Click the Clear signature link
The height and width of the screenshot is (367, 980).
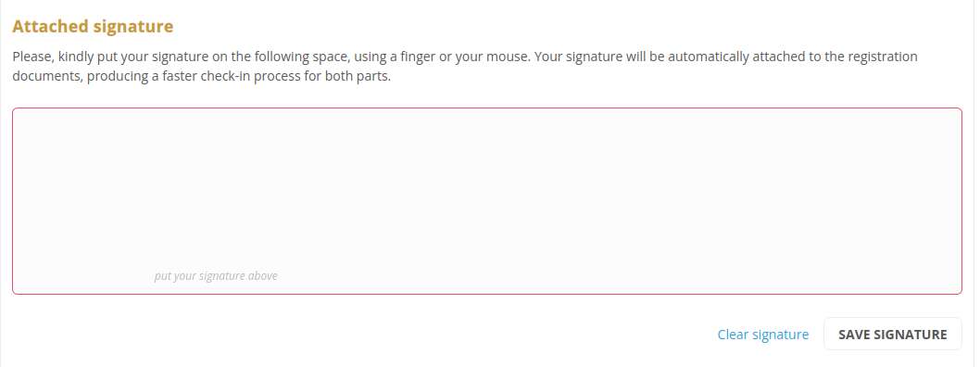coord(762,335)
